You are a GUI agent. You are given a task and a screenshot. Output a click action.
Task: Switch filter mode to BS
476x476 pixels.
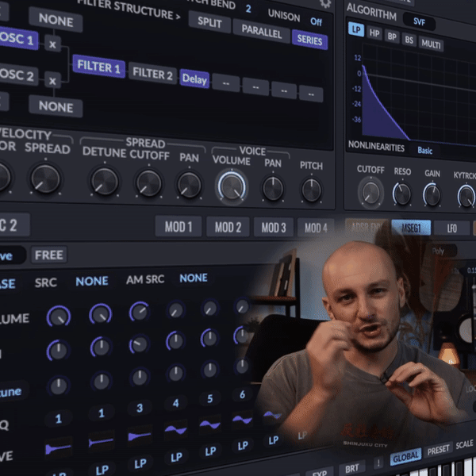(x=409, y=40)
